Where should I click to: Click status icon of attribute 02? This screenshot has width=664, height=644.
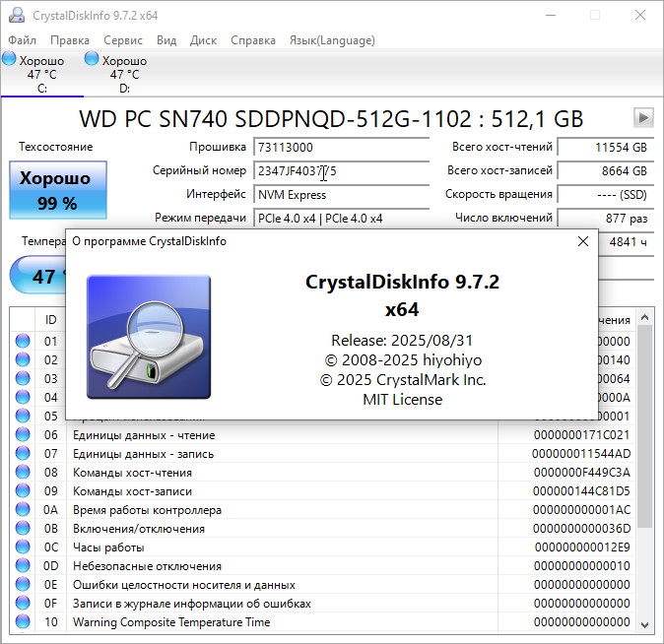click(23, 359)
